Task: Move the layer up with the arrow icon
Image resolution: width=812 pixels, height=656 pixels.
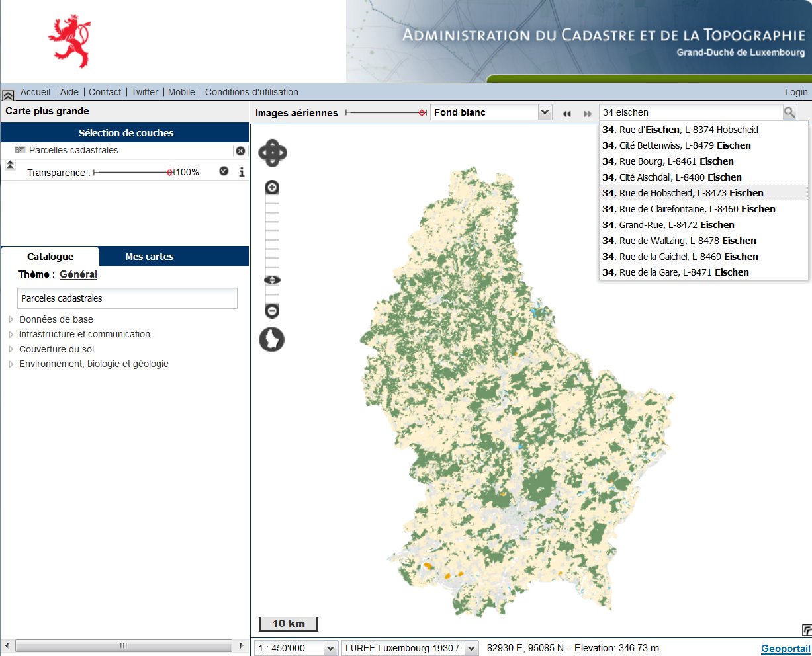Action: 10,165
